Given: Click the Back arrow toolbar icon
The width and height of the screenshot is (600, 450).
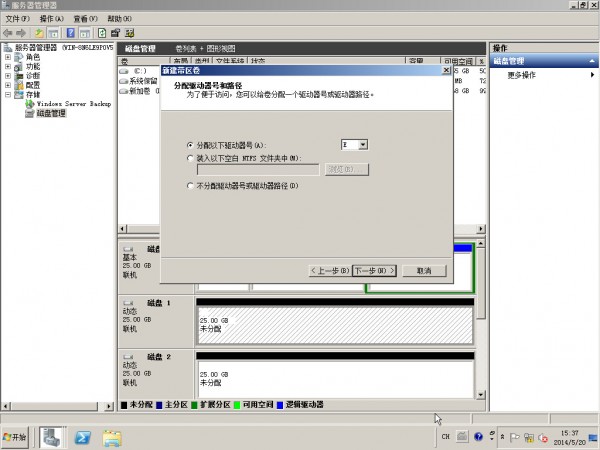Looking at the screenshot, I should click(x=9, y=33).
